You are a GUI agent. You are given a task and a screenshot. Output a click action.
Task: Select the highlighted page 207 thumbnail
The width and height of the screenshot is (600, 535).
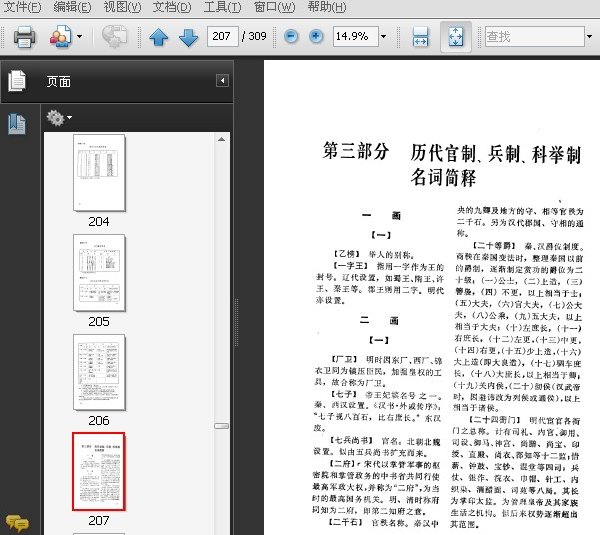coord(99,471)
